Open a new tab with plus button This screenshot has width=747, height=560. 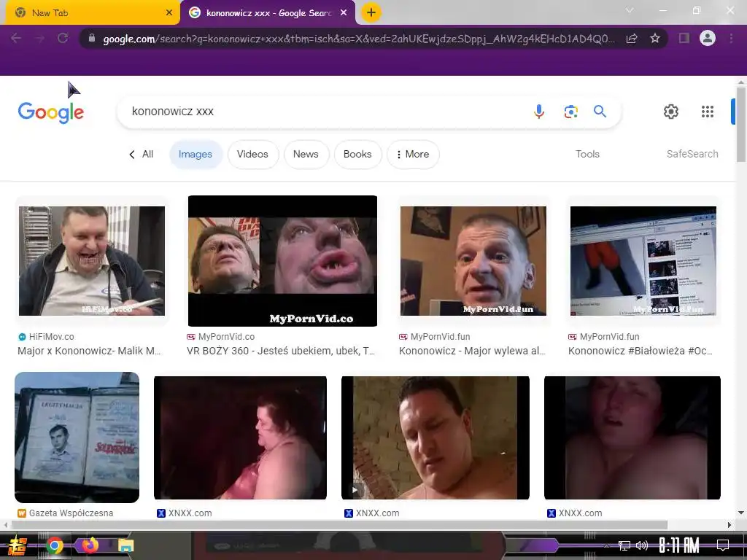click(371, 13)
